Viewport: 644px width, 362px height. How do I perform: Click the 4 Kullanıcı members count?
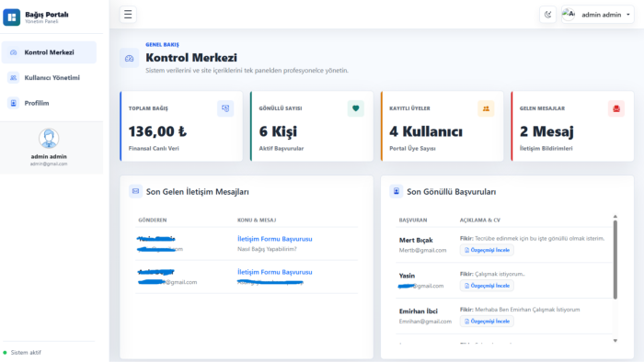coord(426,131)
